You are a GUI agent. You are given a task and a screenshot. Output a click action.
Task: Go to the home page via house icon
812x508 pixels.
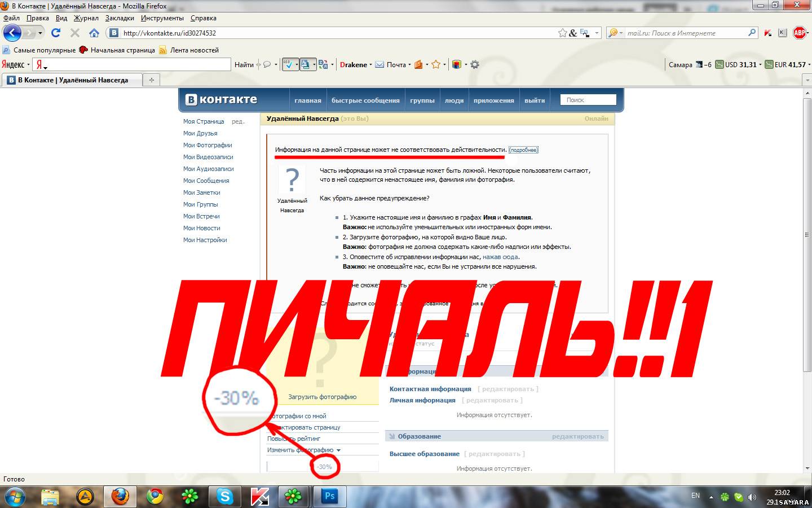coord(94,33)
